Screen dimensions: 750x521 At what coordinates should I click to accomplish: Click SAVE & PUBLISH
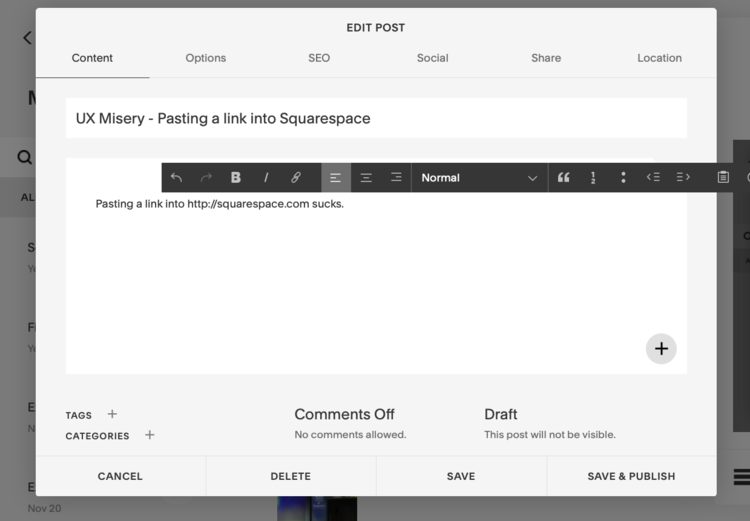[631, 476]
